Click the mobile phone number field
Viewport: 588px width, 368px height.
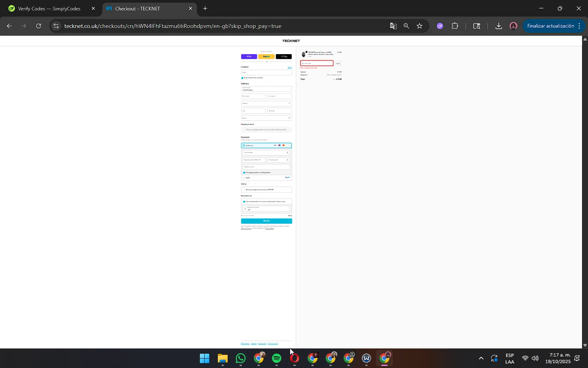pyautogui.click(x=266, y=209)
